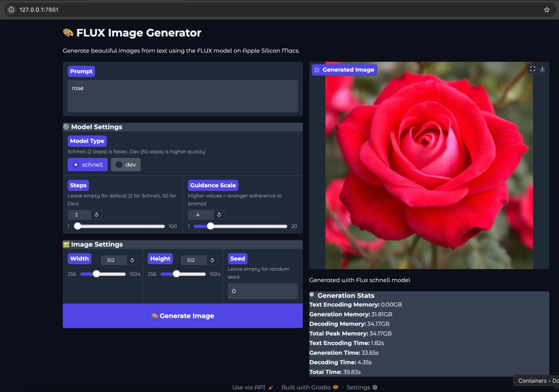
Task: Click the Steps slider handle
Action: [x=78, y=225]
